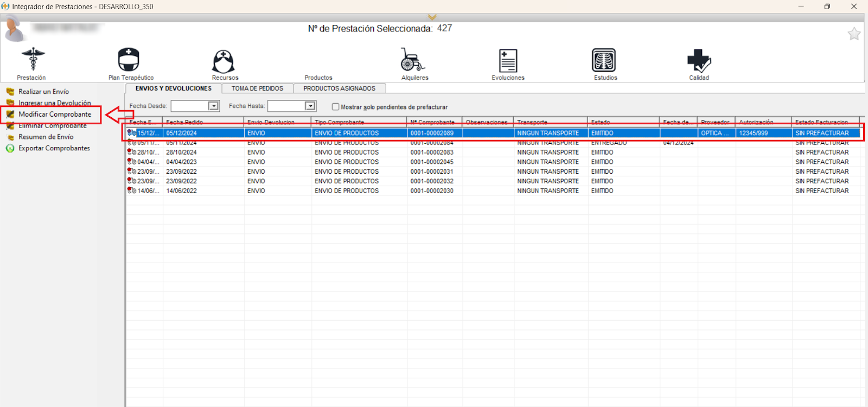
Task: Switch to PRODUCTOS ASIGNADOS tab
Action: pos(340,88)
